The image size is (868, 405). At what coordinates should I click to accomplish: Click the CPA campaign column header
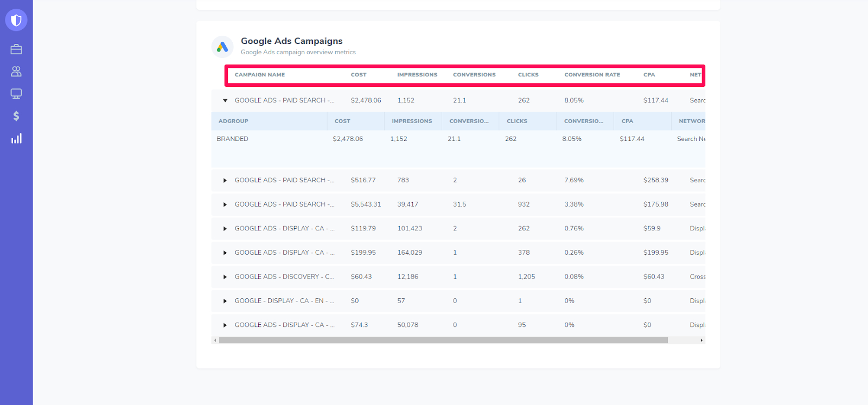click(649, 75)
